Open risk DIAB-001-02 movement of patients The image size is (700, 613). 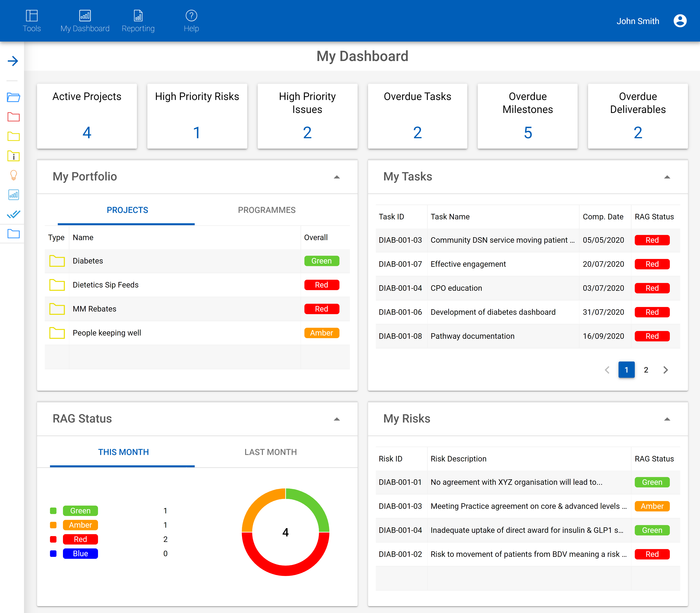pos(528,554)
